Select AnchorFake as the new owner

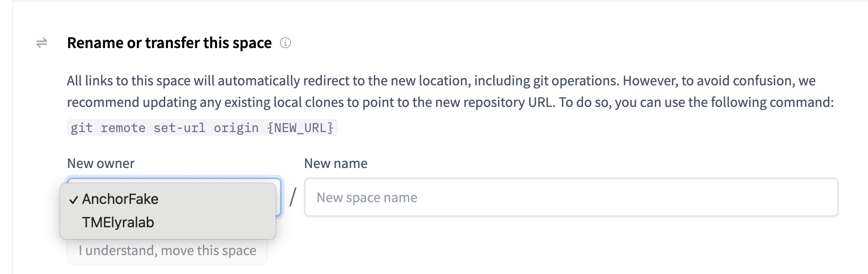(120, 199)
